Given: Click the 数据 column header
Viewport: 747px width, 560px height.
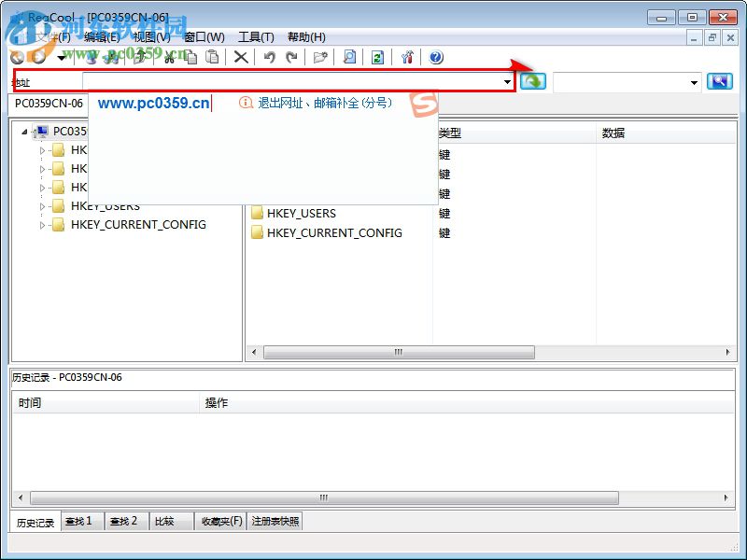Looking at the screenshot, I should (666, 133).
